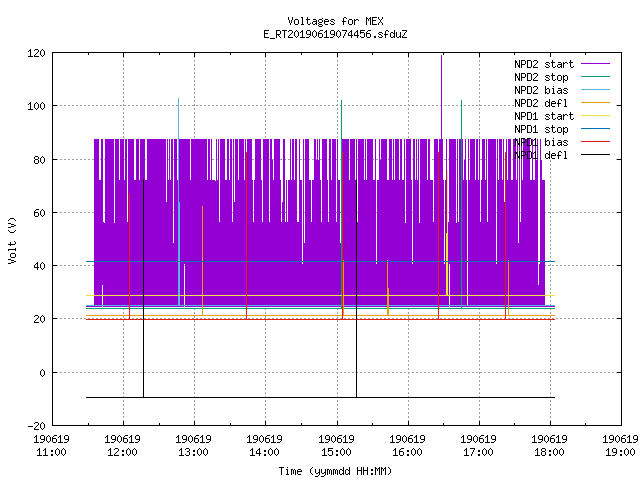Click the purple NPD2 start legend line

point(596,64)
